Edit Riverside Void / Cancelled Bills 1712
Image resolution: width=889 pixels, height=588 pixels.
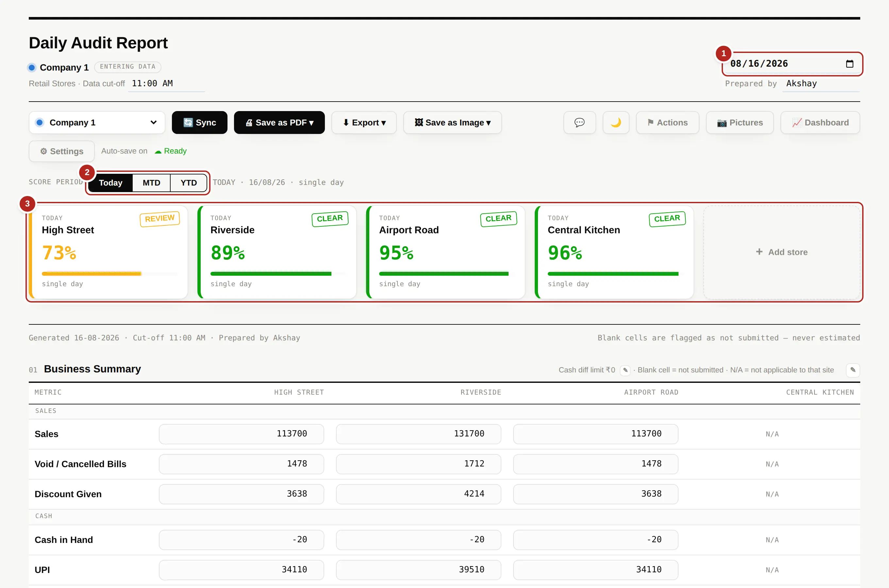418,464
